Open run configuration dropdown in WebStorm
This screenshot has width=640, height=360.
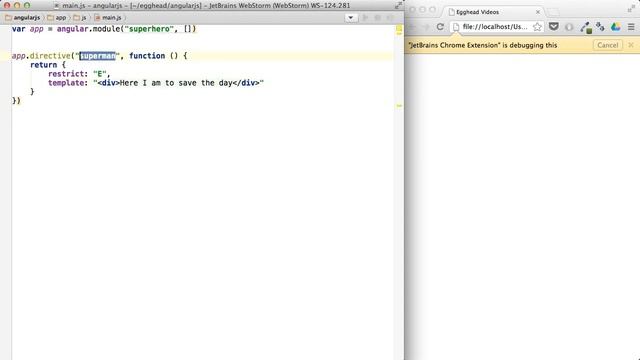point(351,18)
